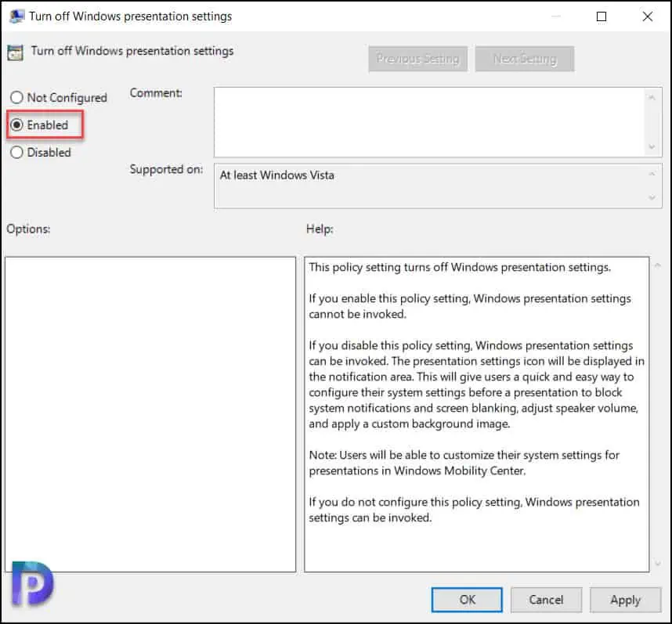Click the 'If you do not configure' paragraph
Screen dimensions: 672x624
(x=474, y=510)
